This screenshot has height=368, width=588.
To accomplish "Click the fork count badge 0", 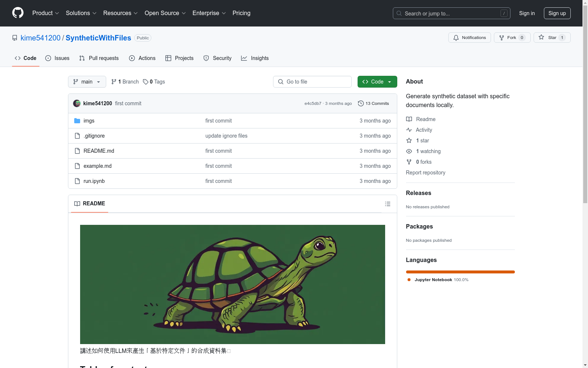I will click(522, 38).
